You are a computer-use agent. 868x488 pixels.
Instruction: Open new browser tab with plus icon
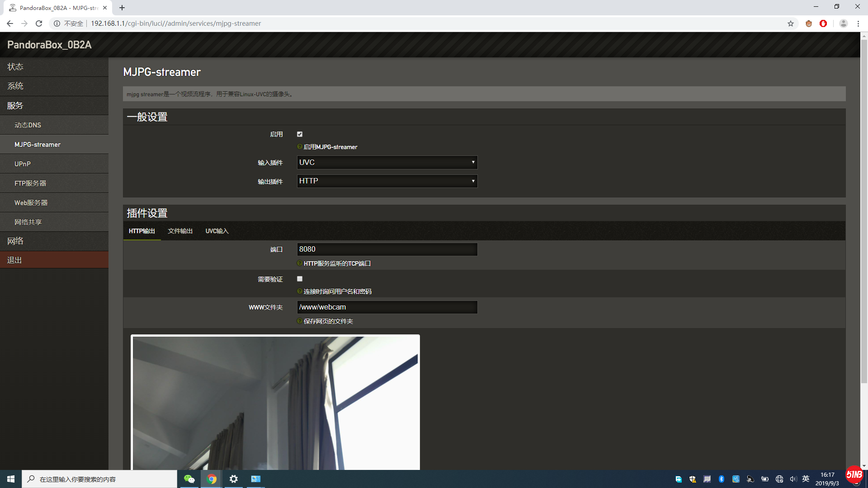122,8
